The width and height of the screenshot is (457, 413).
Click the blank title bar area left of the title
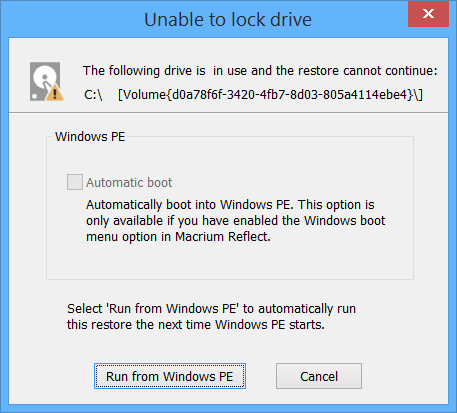coord(73,19)
